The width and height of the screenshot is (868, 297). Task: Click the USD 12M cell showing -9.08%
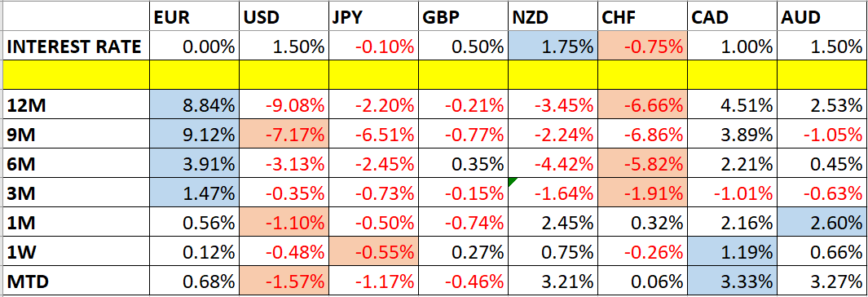[x=284, y=104]
